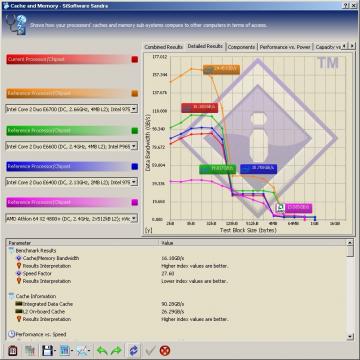Click the 26.29GB/s value
The width and height of the screenshot is (360, 360).
click(x=172, y=312)
